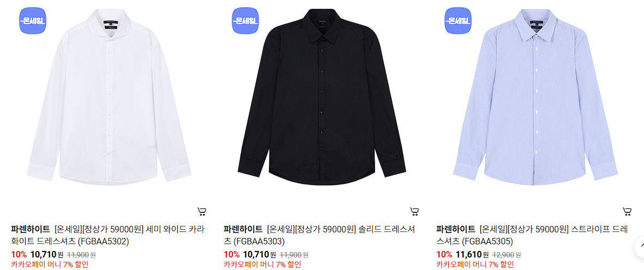Click 카카오페이 머니 7% 할인 under striped shirt
This screenshot has width=644, height=270.
475,265
